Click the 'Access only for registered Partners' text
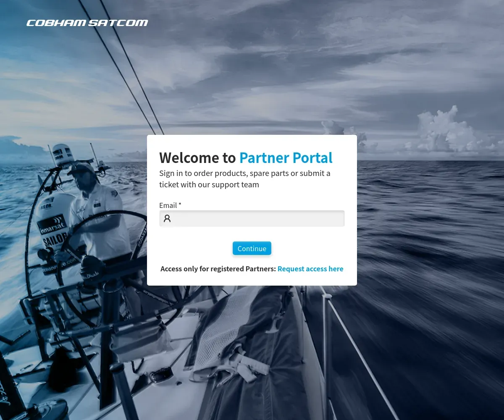This screenshot has width=504, height=420. coord(218,269)
